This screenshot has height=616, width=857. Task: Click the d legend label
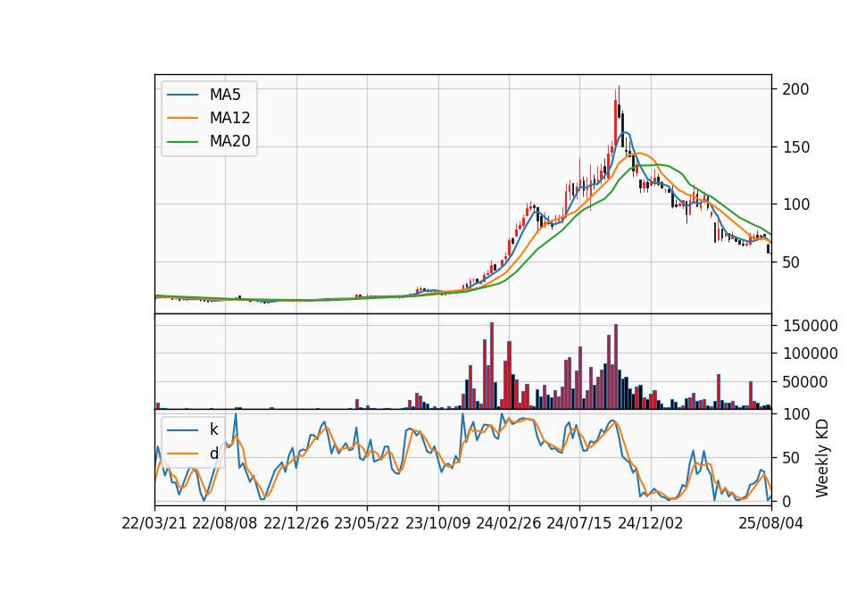(213, 454)
